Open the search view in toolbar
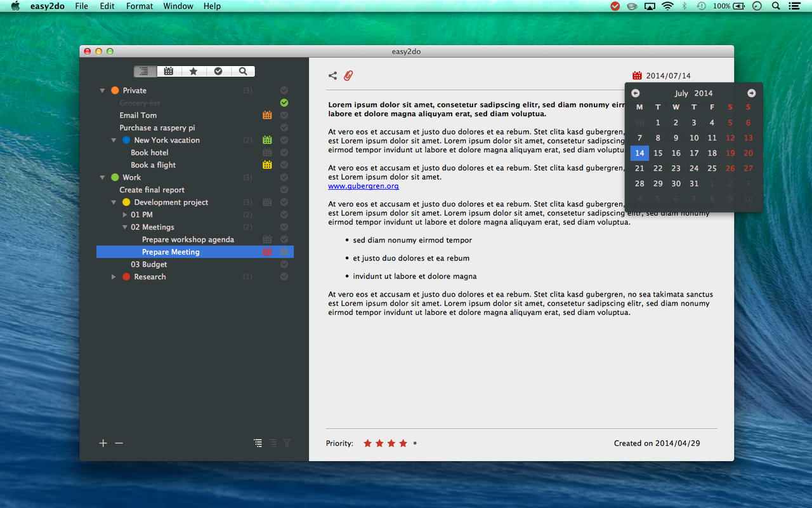Viewport: 812px width, 508px height. pos(243,71)
